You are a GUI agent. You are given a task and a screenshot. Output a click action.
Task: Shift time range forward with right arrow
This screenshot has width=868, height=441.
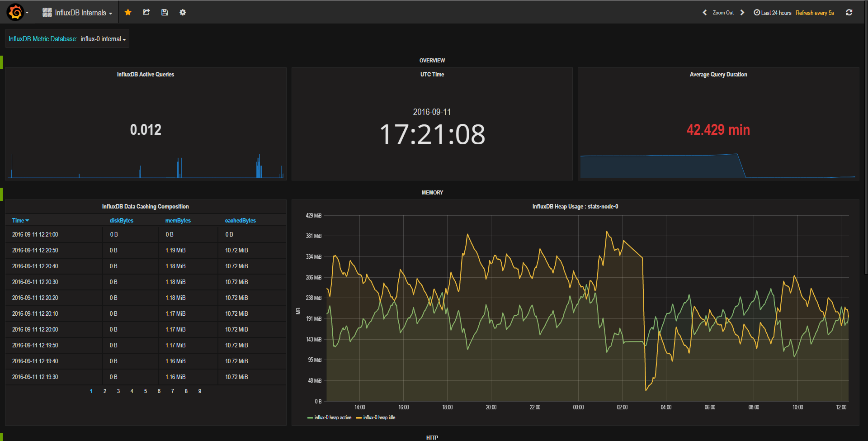tap(742, 13)
